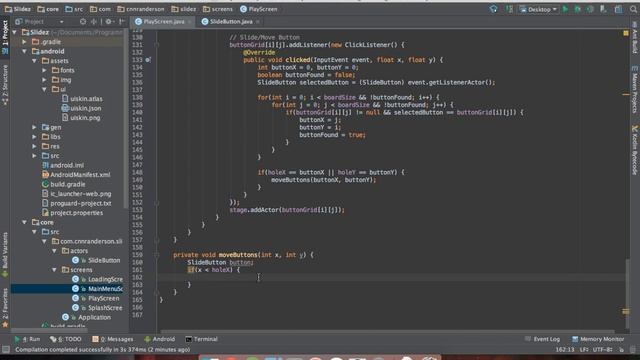
Task: Open the 0: Messages tool window tab
Action: (112, 339)
